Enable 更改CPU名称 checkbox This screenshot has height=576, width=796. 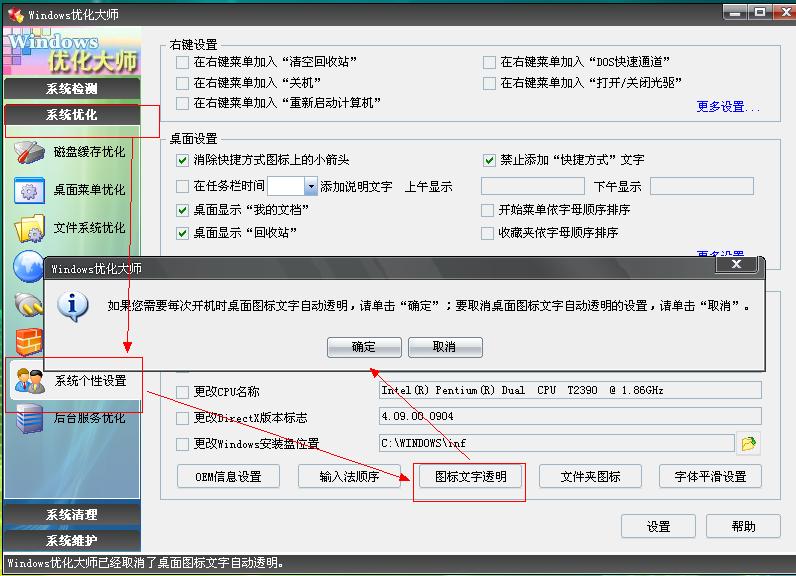coord(182,392)
